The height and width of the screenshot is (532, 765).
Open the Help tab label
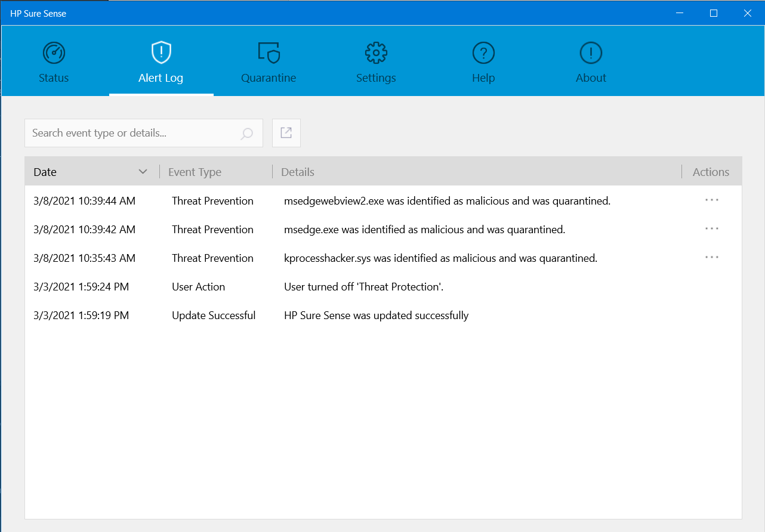click(483, 78)
